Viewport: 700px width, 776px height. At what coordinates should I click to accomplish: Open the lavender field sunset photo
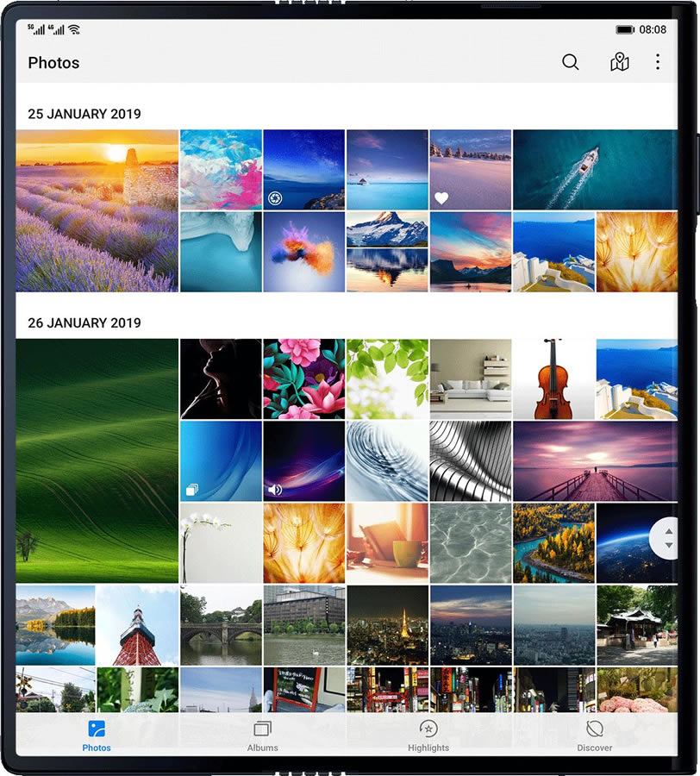[x=97, y=210]
